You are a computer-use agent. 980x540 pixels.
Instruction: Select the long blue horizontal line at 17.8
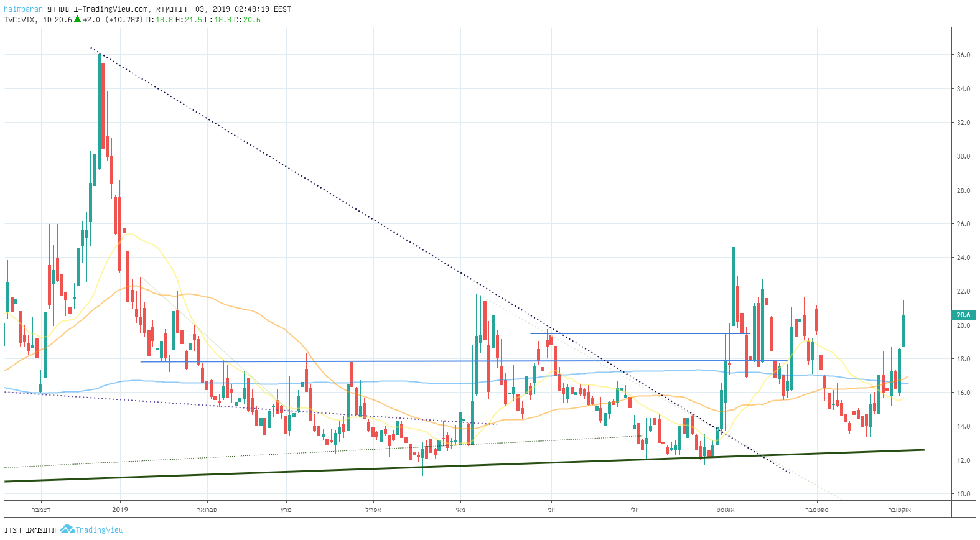click(464, 361)
